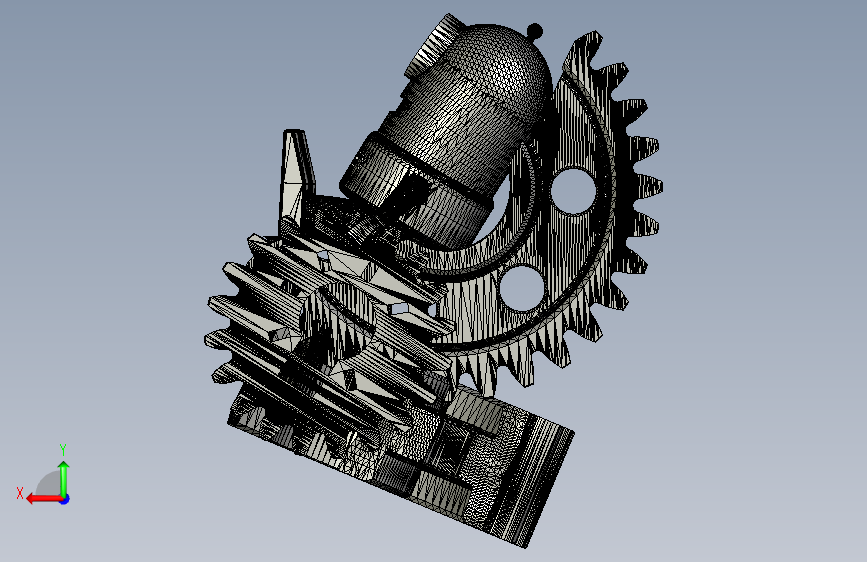Screen dimensions: 867x562
Task: Click the upper round hole in the large gear
Action: pos(573,191)
